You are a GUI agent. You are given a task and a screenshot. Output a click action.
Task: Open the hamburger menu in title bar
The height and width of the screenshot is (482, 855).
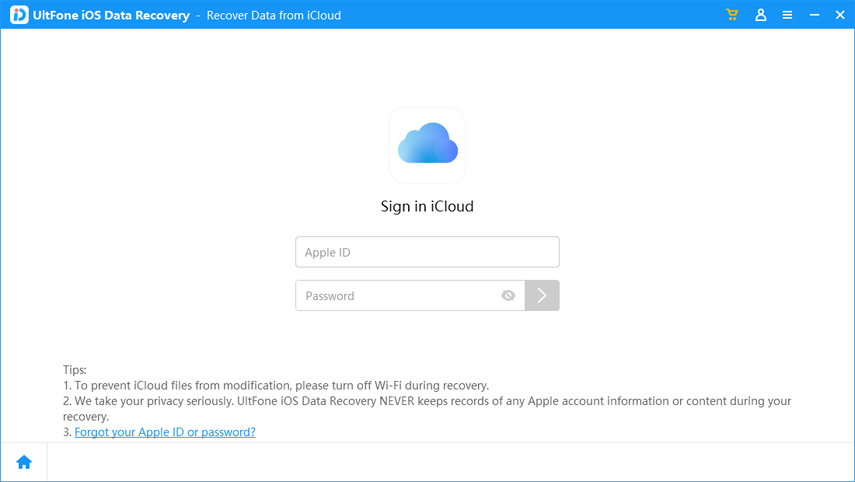pos(787,15)
